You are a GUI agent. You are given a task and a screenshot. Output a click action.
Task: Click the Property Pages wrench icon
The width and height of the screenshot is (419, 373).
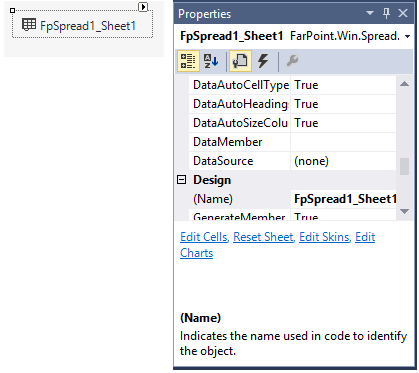[x=292, y=61]
